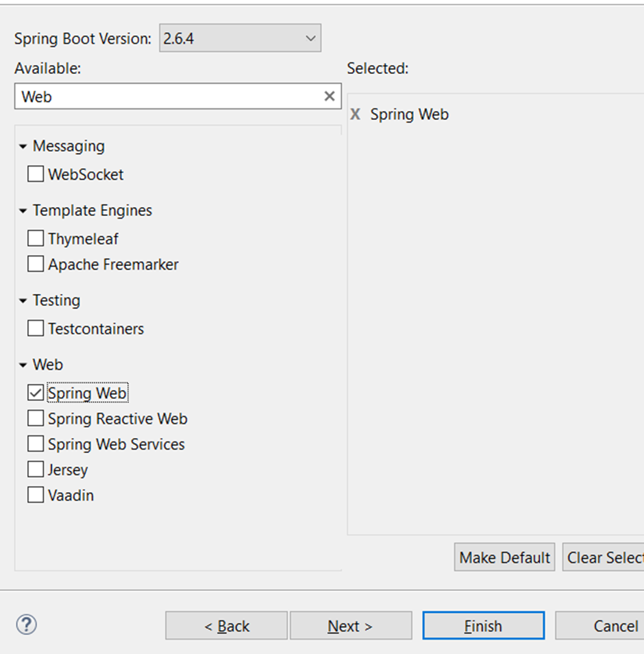Open the Spring Boot Version dropdown
This screenshot has height=654, width=644.
(x=240, y=38)
